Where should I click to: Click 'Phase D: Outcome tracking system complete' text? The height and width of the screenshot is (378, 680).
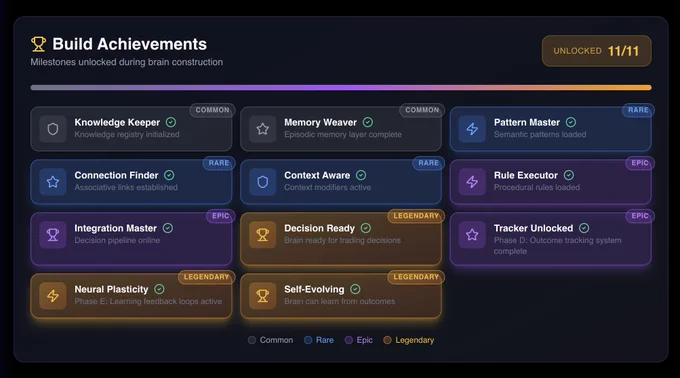[557, 245]
